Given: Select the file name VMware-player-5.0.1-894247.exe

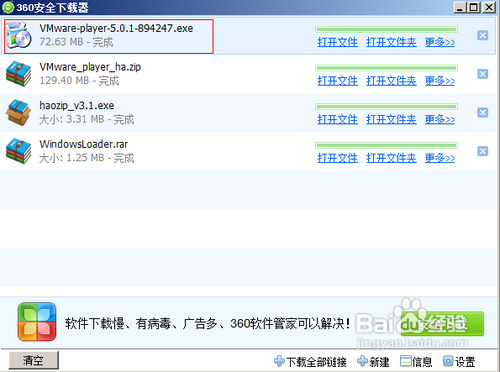Looking at the screenshot, I should [x=116, y=28].
